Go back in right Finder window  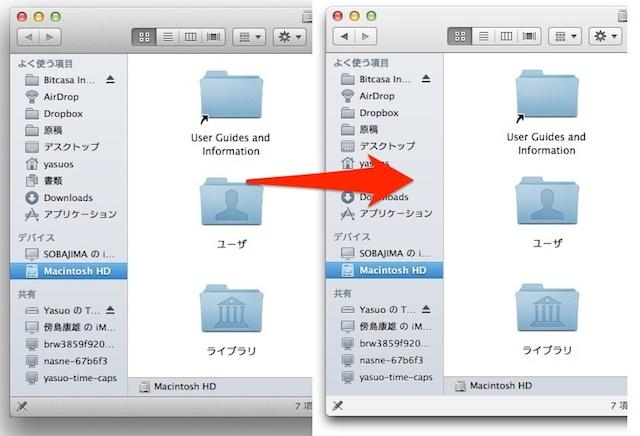point(344,36)
